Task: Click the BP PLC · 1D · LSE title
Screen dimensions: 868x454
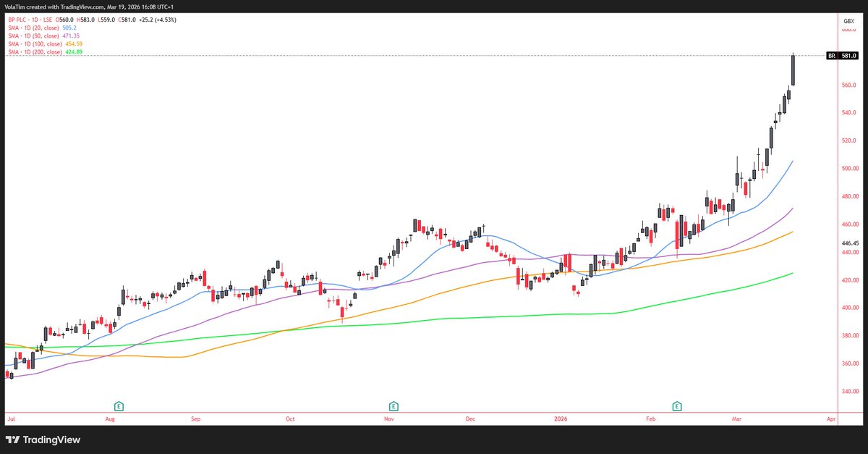Action: click(x=30, y=21)
